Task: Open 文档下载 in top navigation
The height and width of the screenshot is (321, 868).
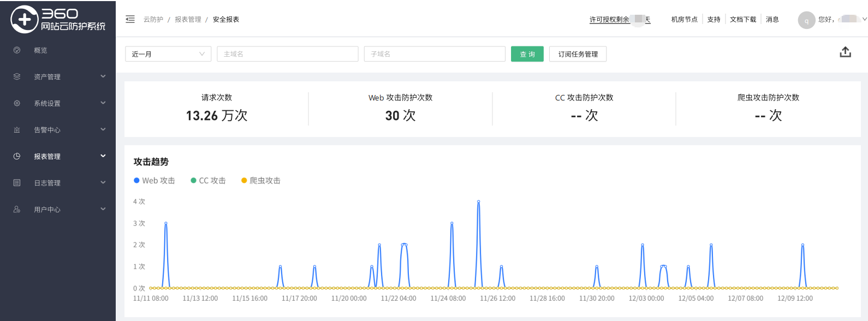Action: pyautogui.click(x=743, y=20)
